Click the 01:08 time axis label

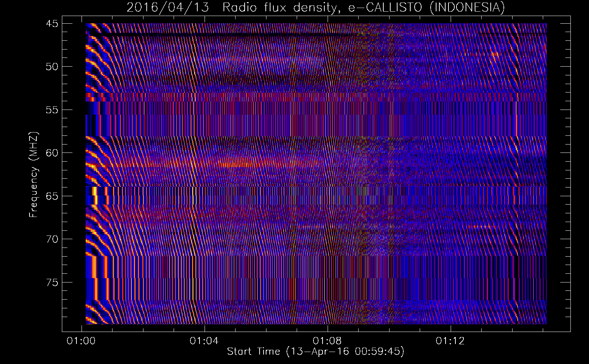pos(327,341)
